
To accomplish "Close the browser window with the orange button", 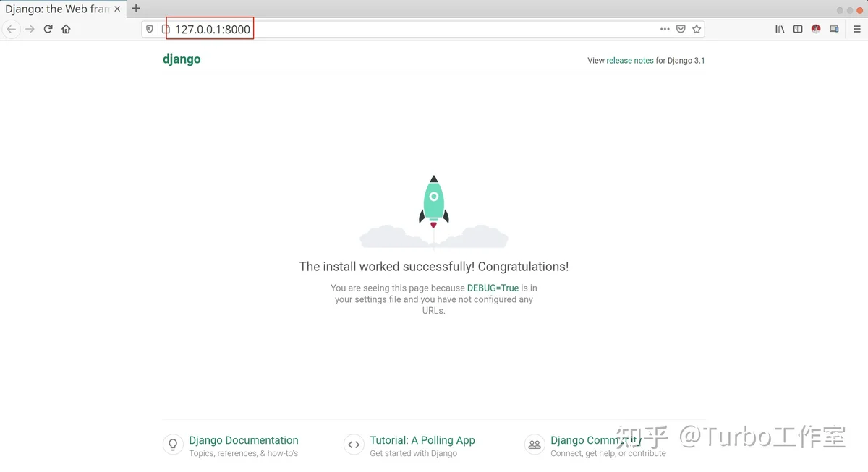I will tap(860, 9).
